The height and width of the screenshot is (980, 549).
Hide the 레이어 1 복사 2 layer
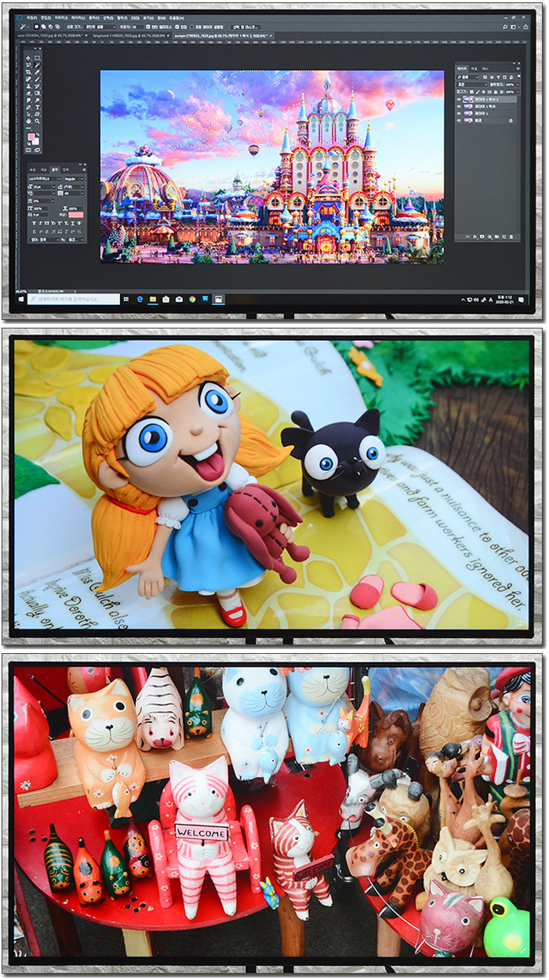click(x=459, y=100)
